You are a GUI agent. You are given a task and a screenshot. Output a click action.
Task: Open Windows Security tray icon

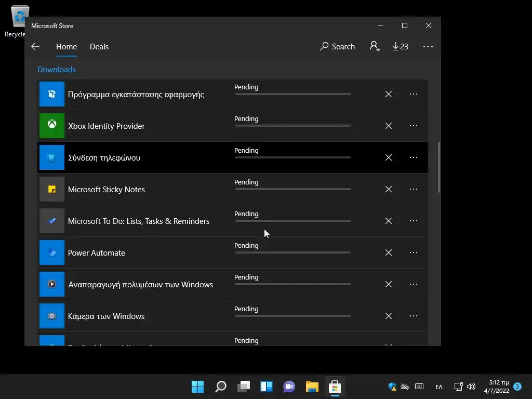[x=393, y=387]
